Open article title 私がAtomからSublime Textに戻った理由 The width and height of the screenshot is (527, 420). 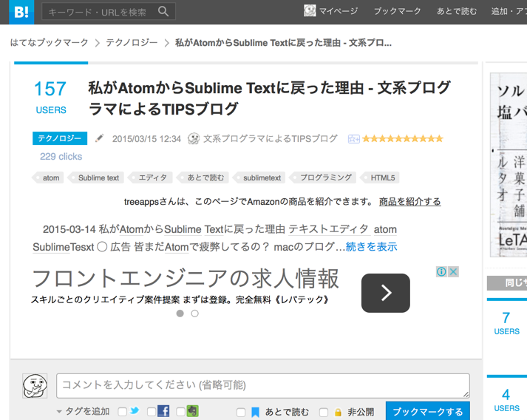click(269, 98)
